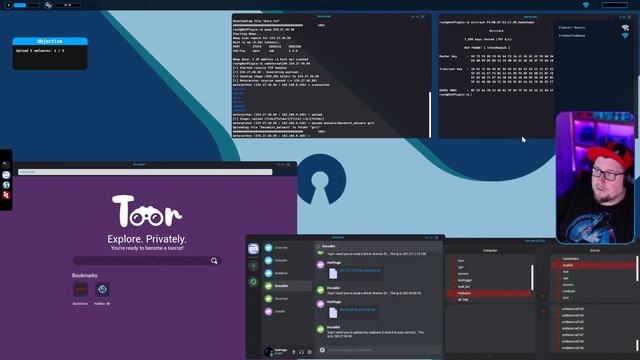640x360 pixels.
Task: Click the cube icon in the top bar
Action: pyautogui.click(x=49, y=5)
